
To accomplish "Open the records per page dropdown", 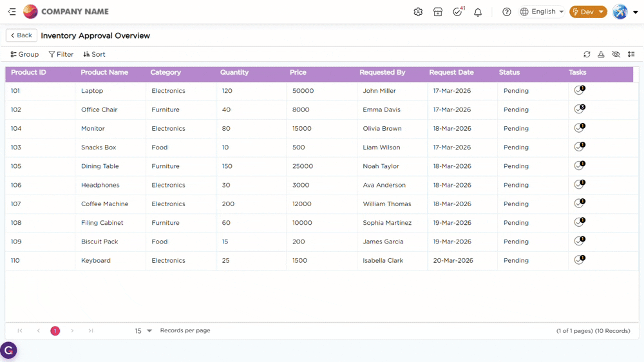I will pyautogui.click(x=144, y=331).
